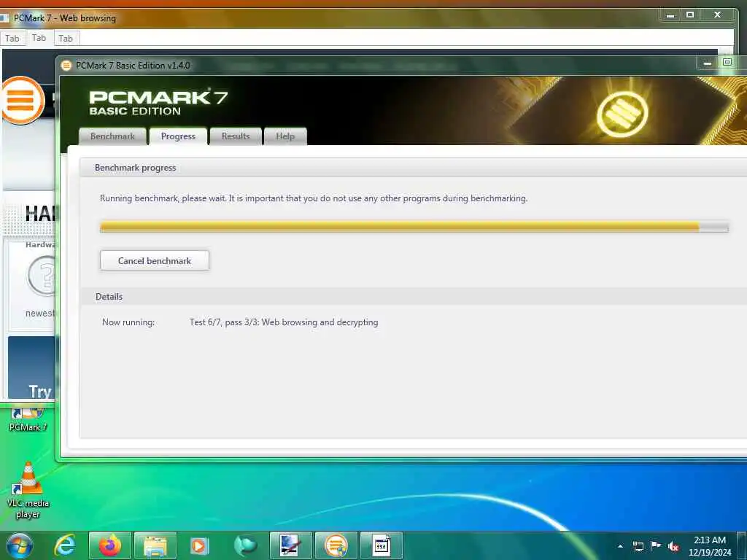Select third Tab in Web browsing window
Image resolution: width=747 pixels, height=560 pixels.
click(66, 39)
